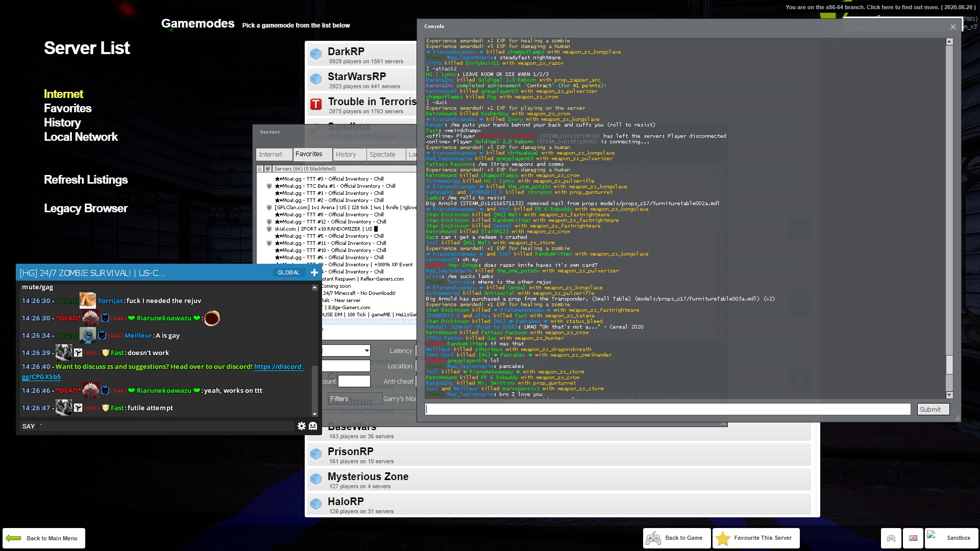Image resolution: width=980 pixels, height=551 pixels.
Task: Select server 'Moat.gg - TTT #3 - Official Inventory'
Action: click(337, 179)
